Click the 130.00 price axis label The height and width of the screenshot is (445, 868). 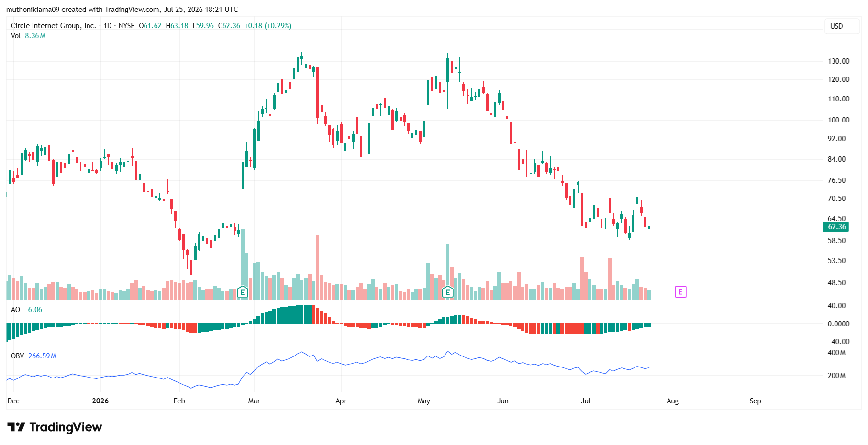pos(838,61)
